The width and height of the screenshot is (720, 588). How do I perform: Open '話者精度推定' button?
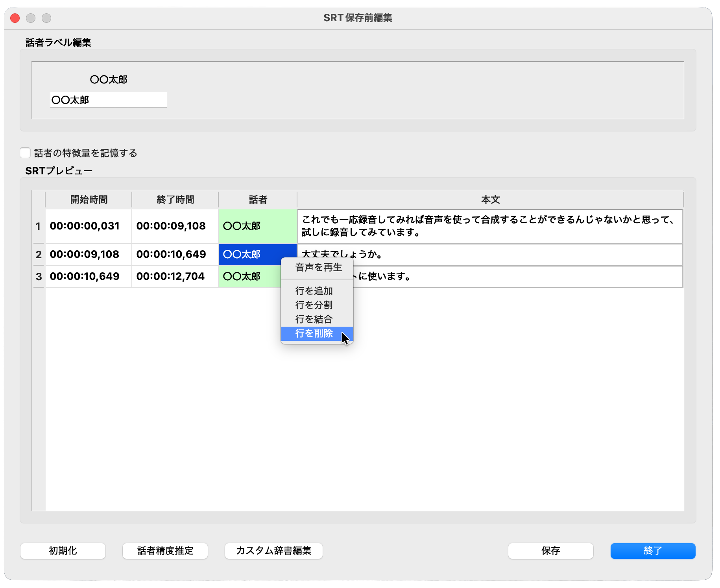[x=165, y=551]
